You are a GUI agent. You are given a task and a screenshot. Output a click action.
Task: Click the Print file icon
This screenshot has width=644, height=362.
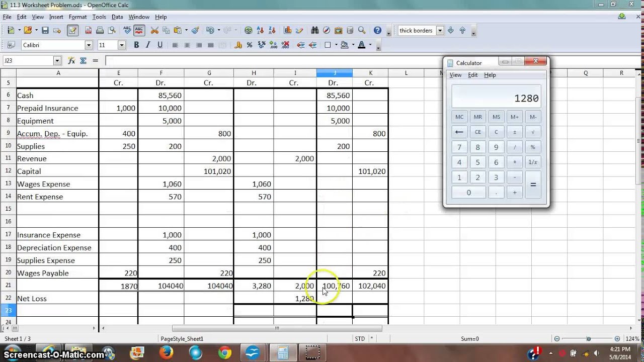[100, 31]
